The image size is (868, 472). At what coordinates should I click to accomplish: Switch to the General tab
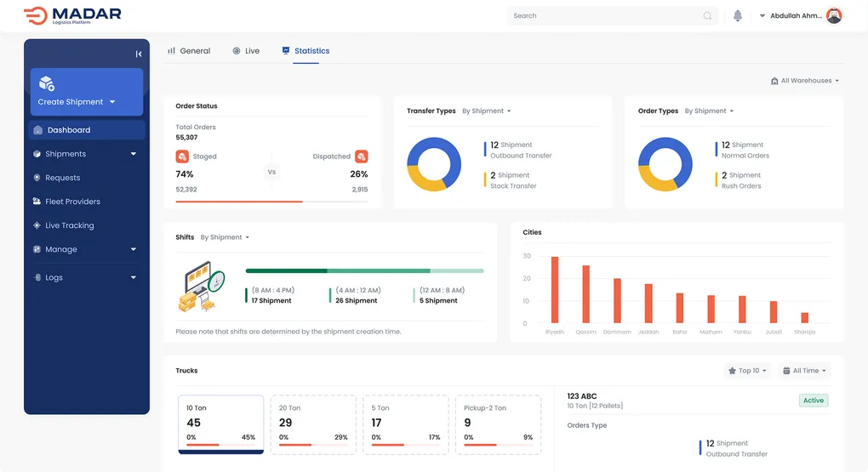(189, 51)
